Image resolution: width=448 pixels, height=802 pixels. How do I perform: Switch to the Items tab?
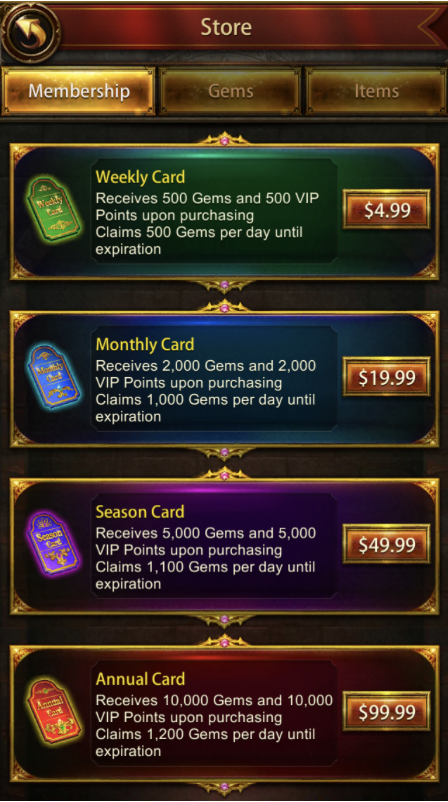[x=376, y=91]
